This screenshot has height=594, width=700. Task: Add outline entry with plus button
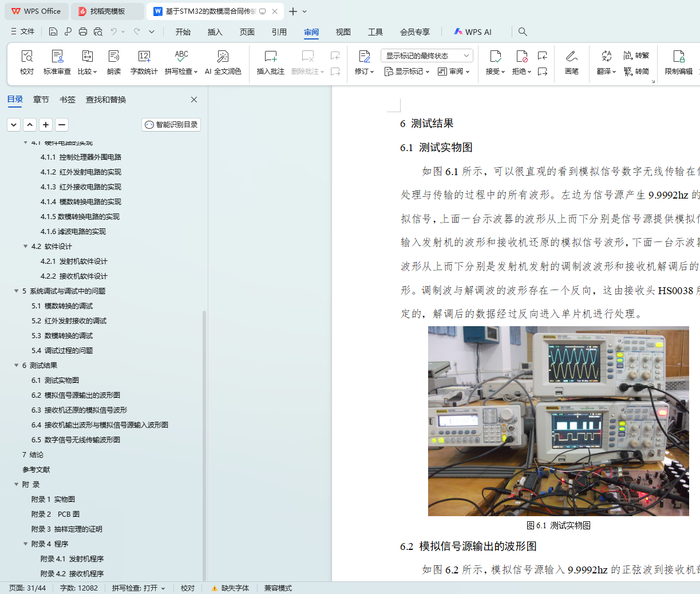(x=46, y=124)
